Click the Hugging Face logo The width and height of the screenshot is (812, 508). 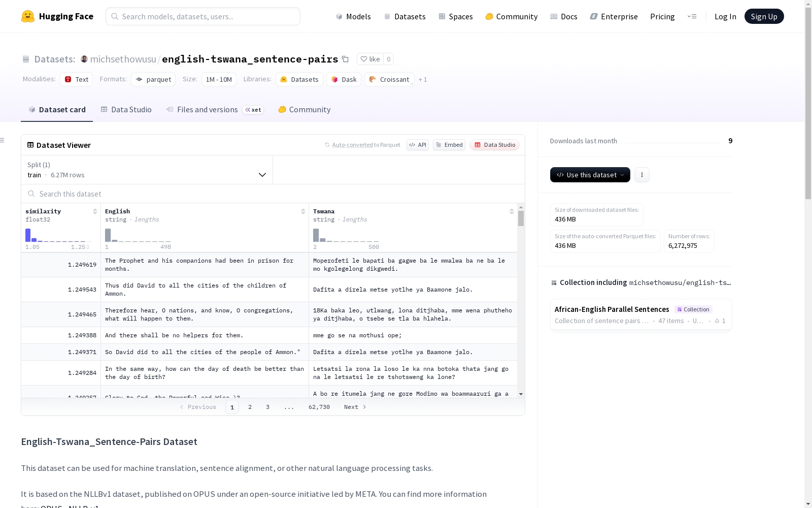[x=57, y=16]
